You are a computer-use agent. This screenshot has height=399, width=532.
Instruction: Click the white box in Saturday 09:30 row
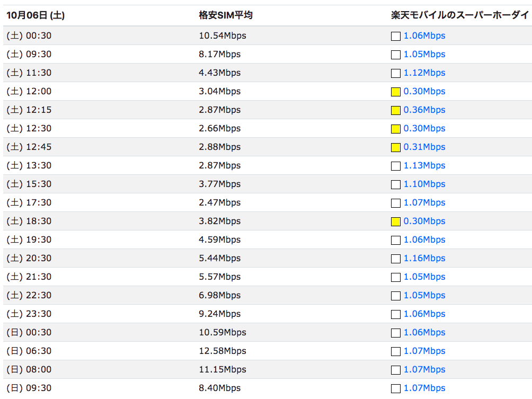(x=396, y=55)
